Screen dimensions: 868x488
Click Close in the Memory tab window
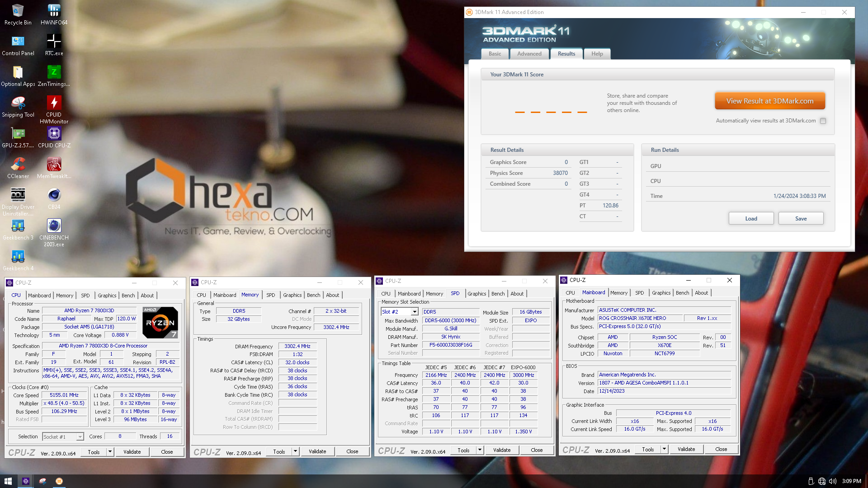point(352,451)
